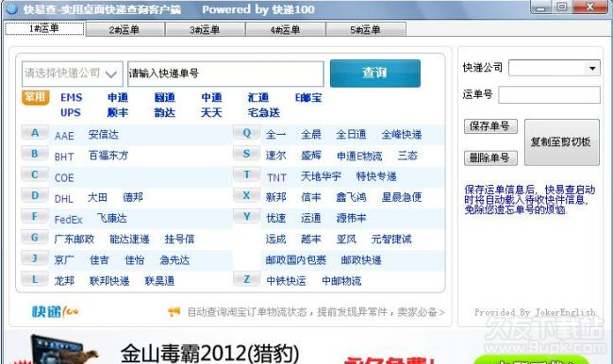This screenshot has width=613, height=364.
Task: Open the 请选择快递公司 dropdown
Action: (x=73, y=74)
